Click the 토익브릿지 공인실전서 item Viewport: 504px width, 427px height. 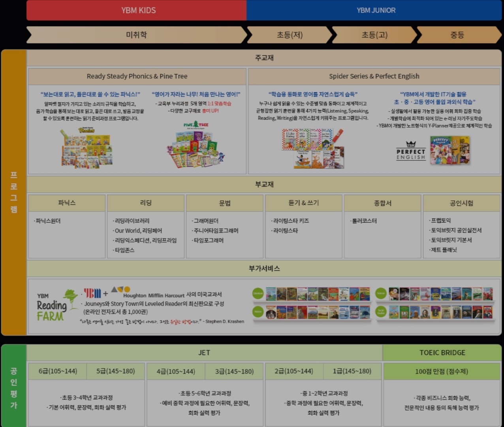455,230
